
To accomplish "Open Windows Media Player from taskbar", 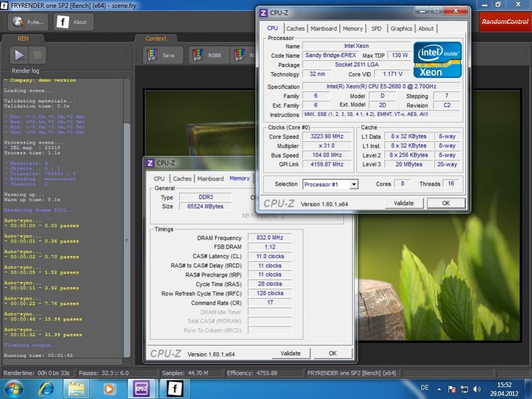I will 109,389.
